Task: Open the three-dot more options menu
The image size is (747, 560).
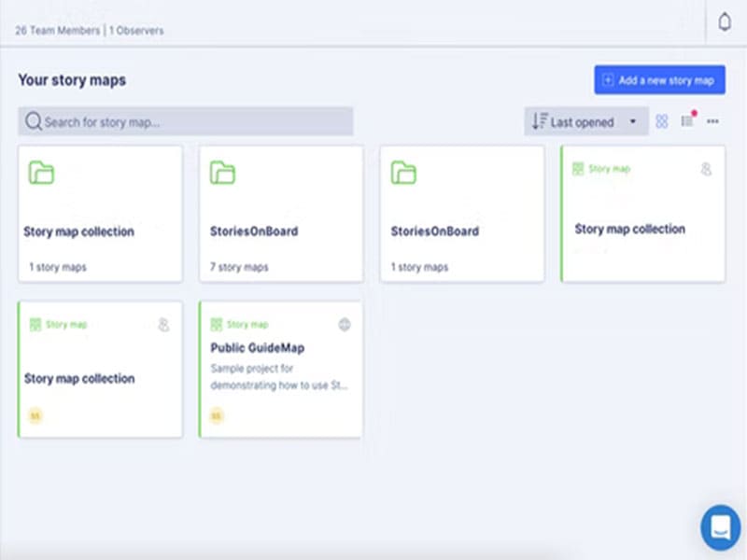Action: [712, 121]
